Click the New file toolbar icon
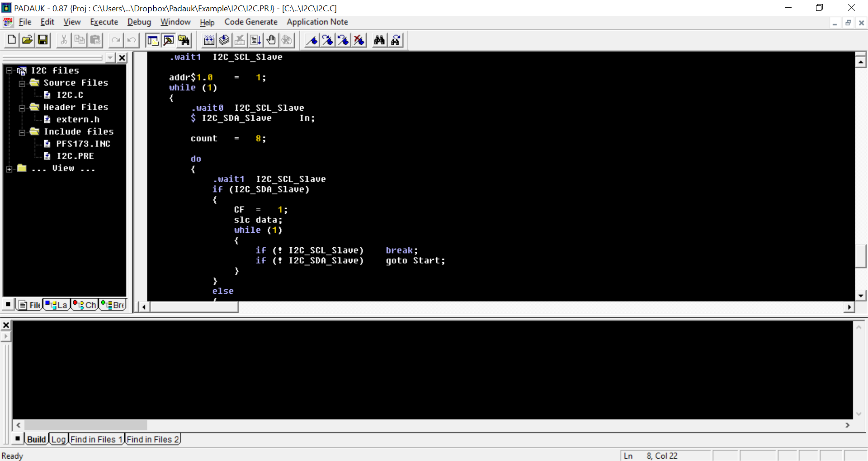Screen dimensions: 868x461 tap(12, 40)
